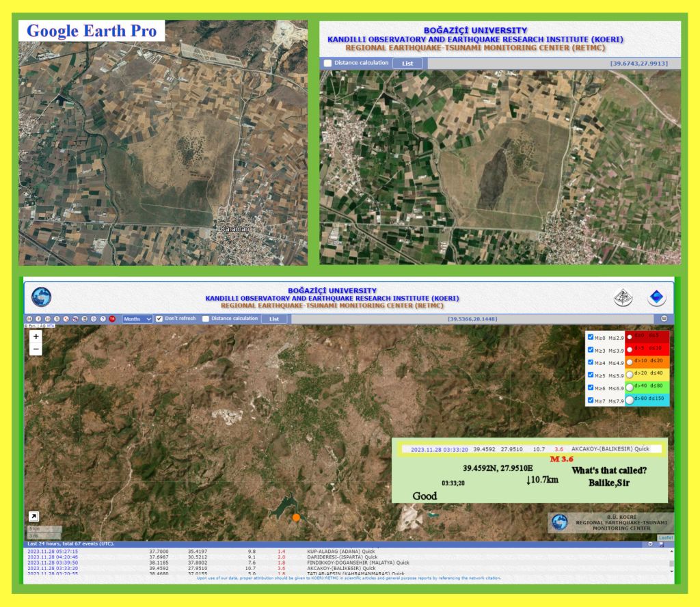This screenshot has height=607, width=700.
Task: Click the List button in lower toolbar
Action: coord(274,319)
